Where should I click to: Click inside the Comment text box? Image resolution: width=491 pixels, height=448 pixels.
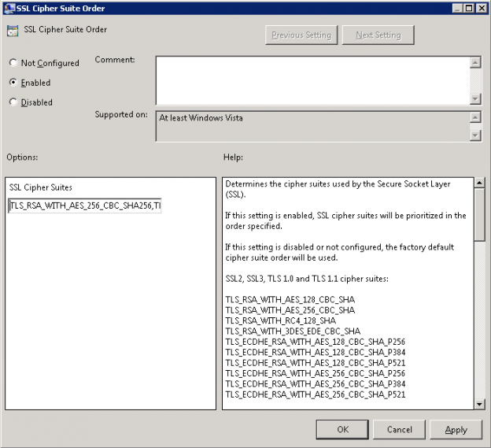pos(312,80)
